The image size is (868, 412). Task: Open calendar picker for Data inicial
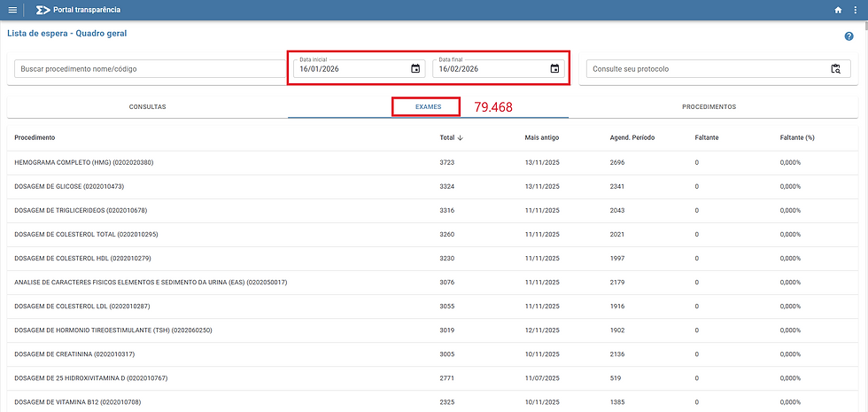pyautogui.click(x=415, y=69)
